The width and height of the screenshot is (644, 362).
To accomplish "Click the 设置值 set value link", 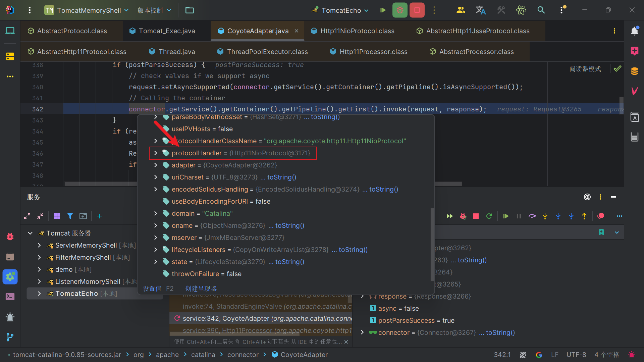I will click(x=152, y=289).
